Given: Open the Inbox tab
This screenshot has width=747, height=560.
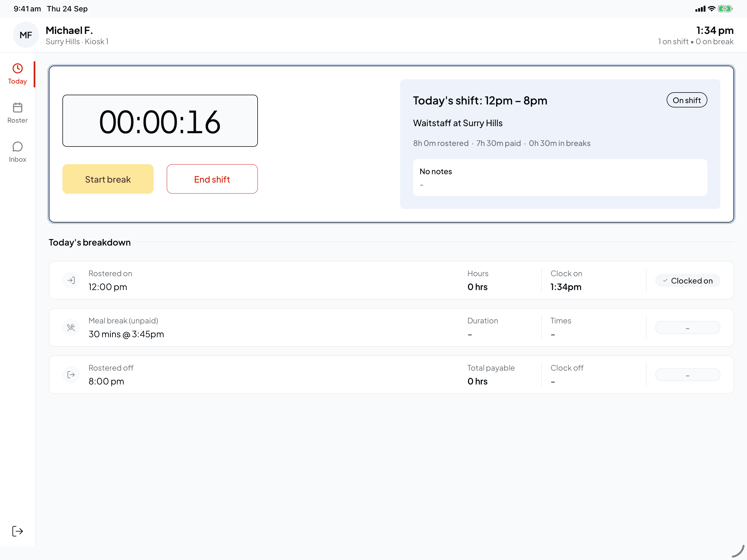Looking at the screenshot, I should tap(17, 152).
